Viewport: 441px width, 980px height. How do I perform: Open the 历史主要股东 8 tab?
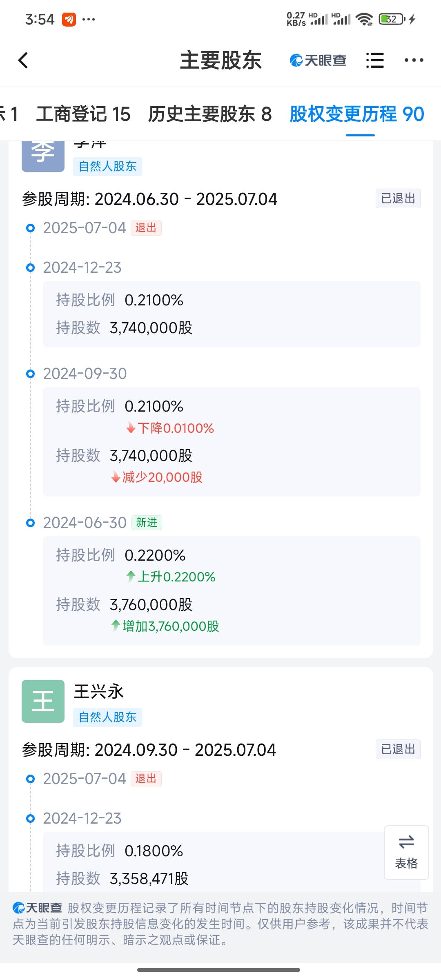pos(210,114)
